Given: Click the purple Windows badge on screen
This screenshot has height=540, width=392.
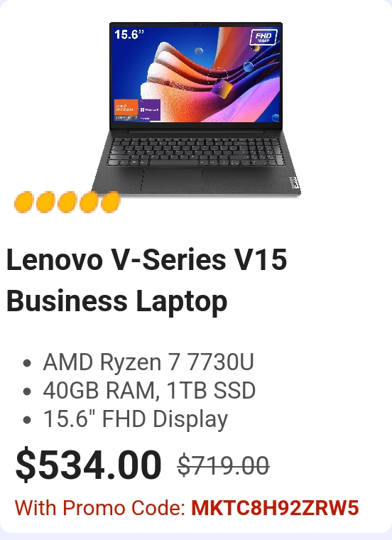Looking at the screenshot, I should pyautogui.click(x=149, y=110).
